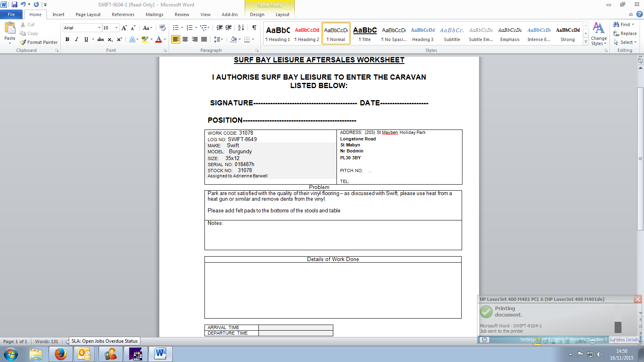Toggle Justify text alignment

coord(204,39)
